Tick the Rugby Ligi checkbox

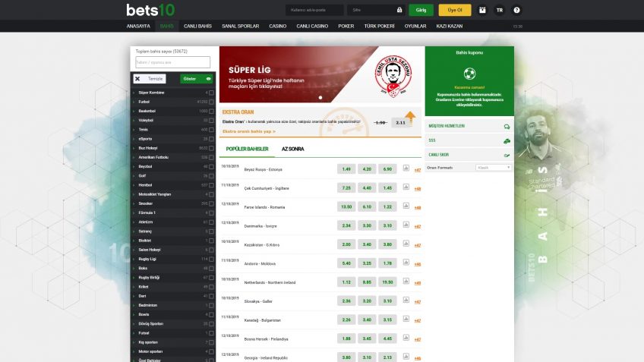point(212,260)
